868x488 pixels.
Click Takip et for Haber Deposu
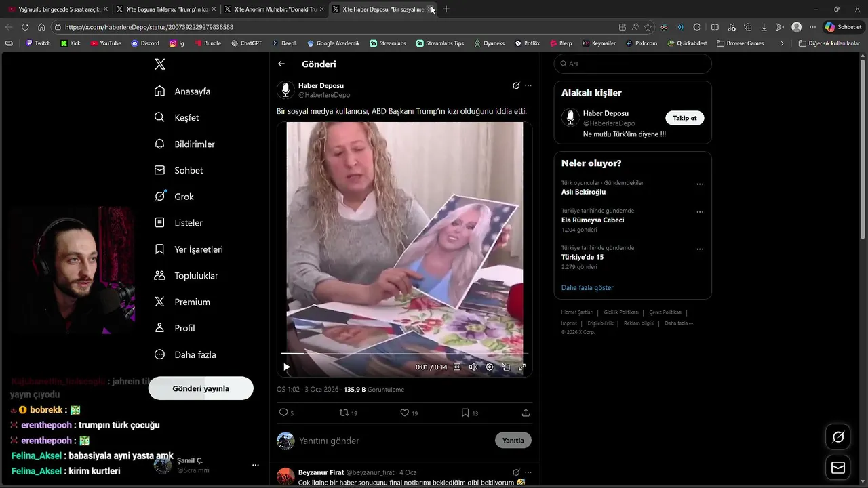[685, 118]
